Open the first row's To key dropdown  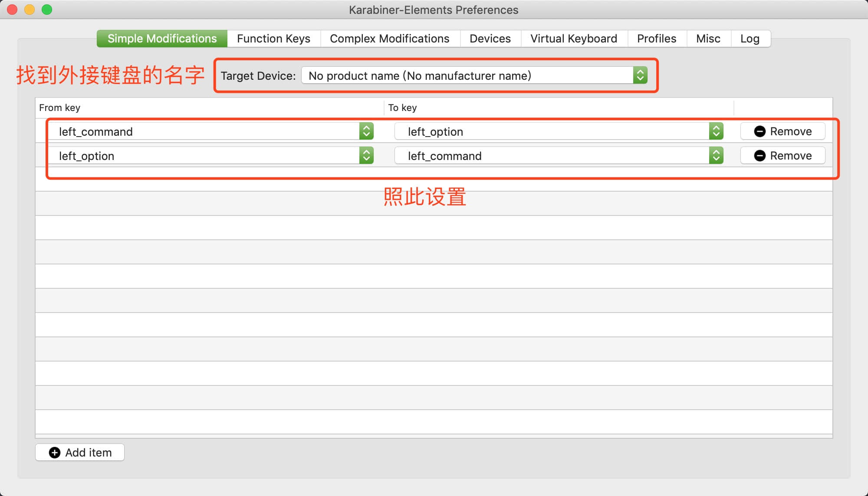pyautogui.click(x=559, y=131)
